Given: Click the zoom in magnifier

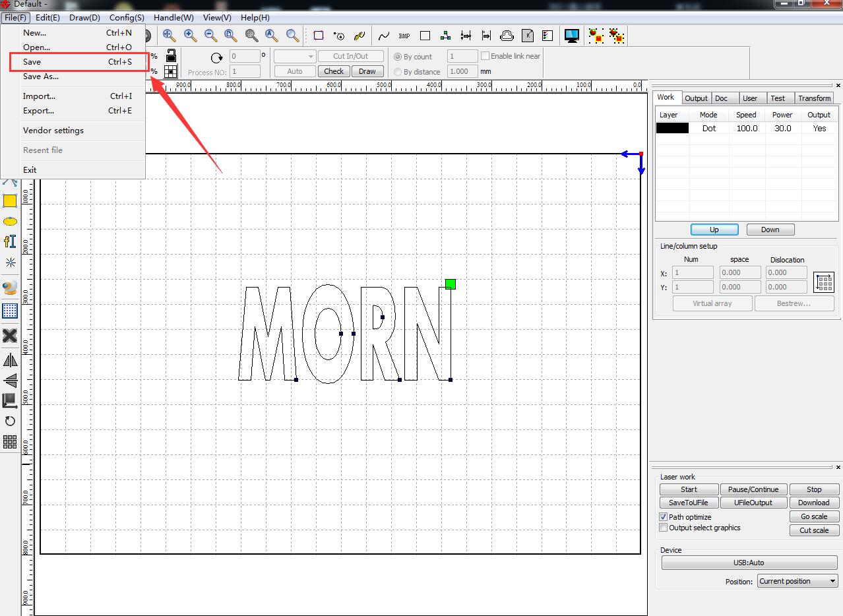Looking at the screenshot, I should (x=190, y=36).
